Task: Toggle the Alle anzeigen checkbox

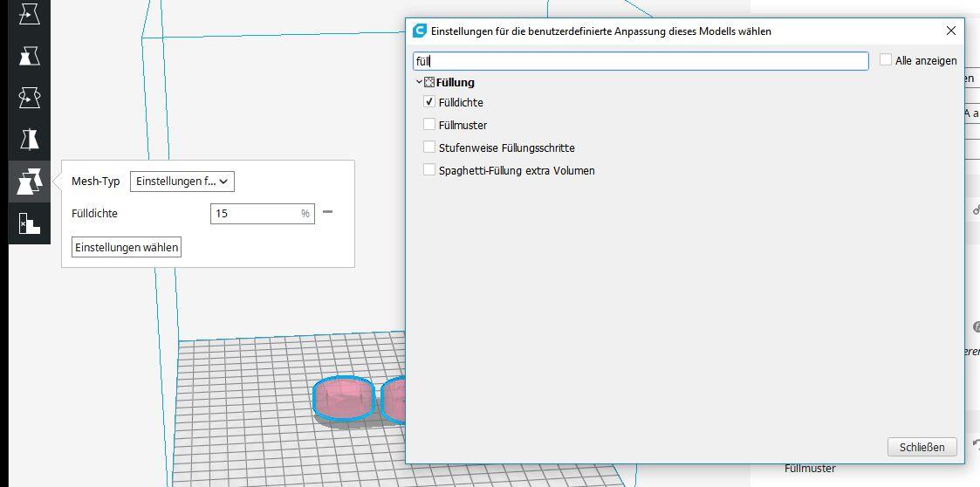Action: (x=886, y=60)
